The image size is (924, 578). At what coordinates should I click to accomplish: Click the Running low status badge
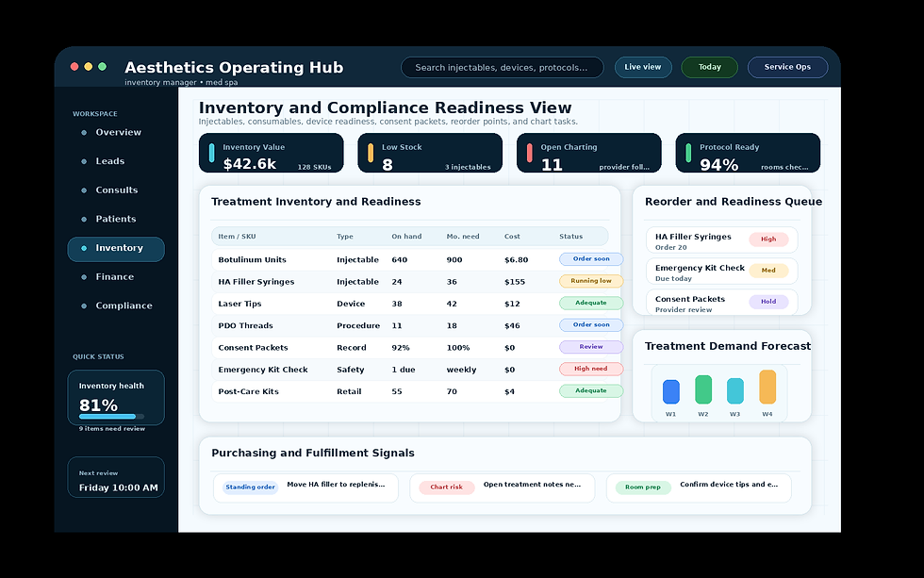[x=591, y=281]
